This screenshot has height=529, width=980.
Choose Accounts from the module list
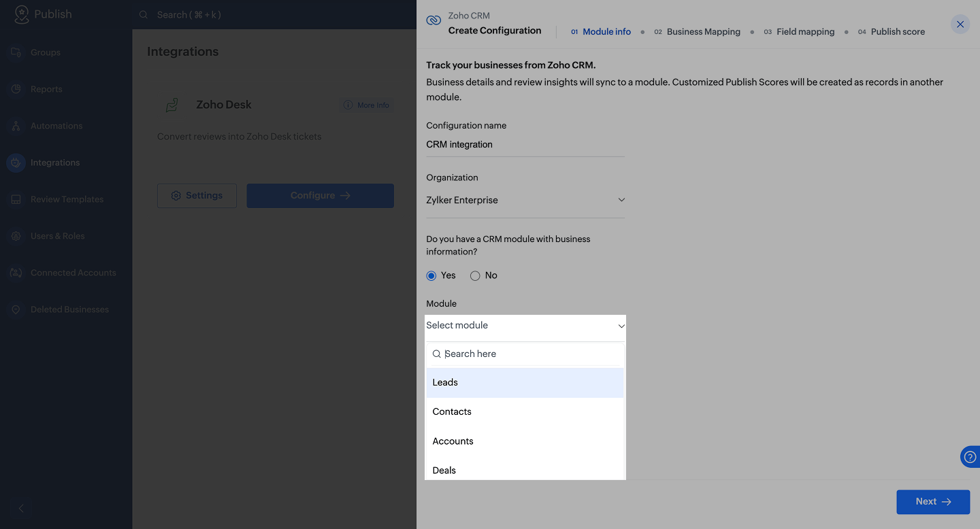[525, 441]
